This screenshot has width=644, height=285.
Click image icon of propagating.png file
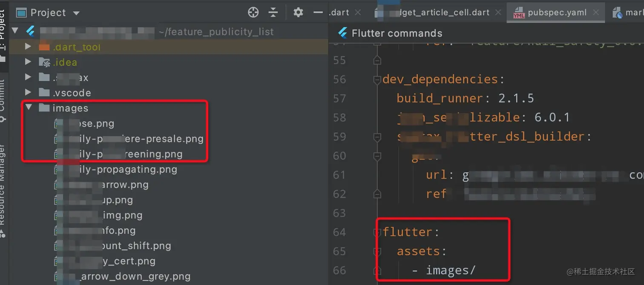pos(59,170)
